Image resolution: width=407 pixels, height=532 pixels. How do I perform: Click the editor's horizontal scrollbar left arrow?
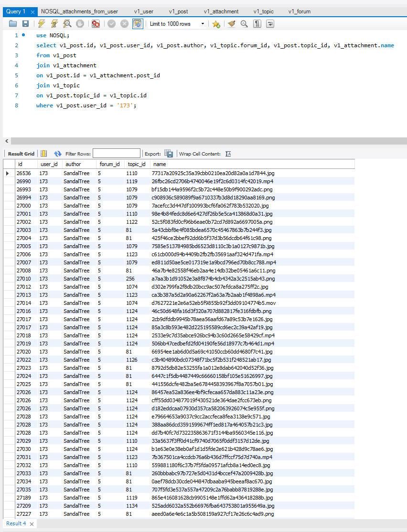click(6, 141)
